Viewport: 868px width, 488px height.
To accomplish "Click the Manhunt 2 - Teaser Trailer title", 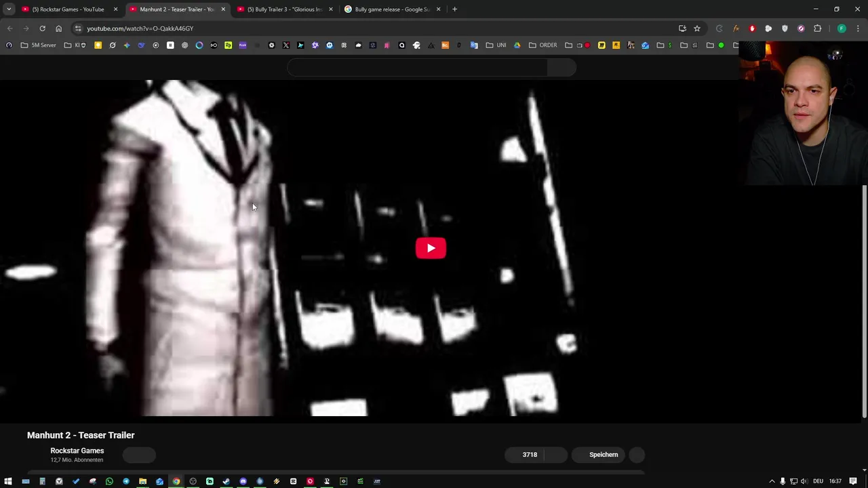I will click(x=81, y=435).
